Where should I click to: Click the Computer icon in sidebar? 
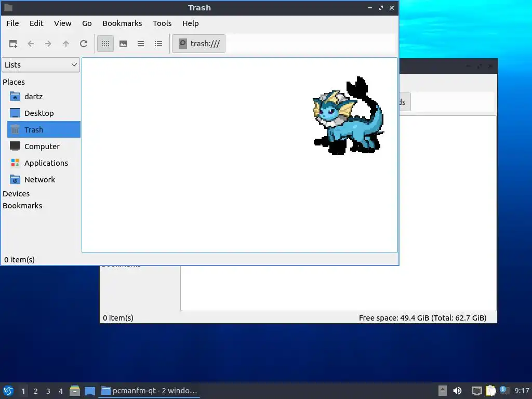tap(15, 146)
